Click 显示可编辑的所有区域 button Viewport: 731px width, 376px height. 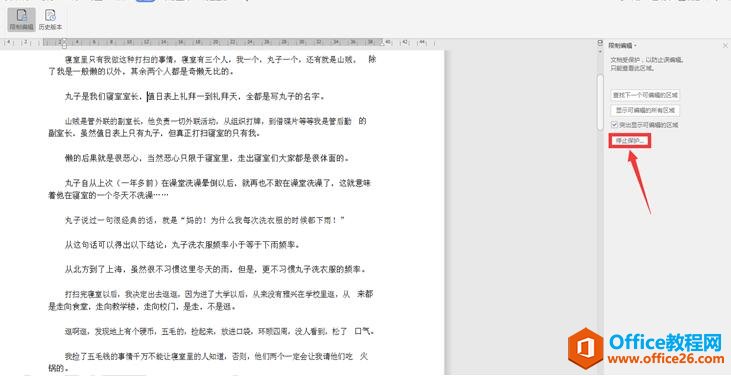(645, 110)
